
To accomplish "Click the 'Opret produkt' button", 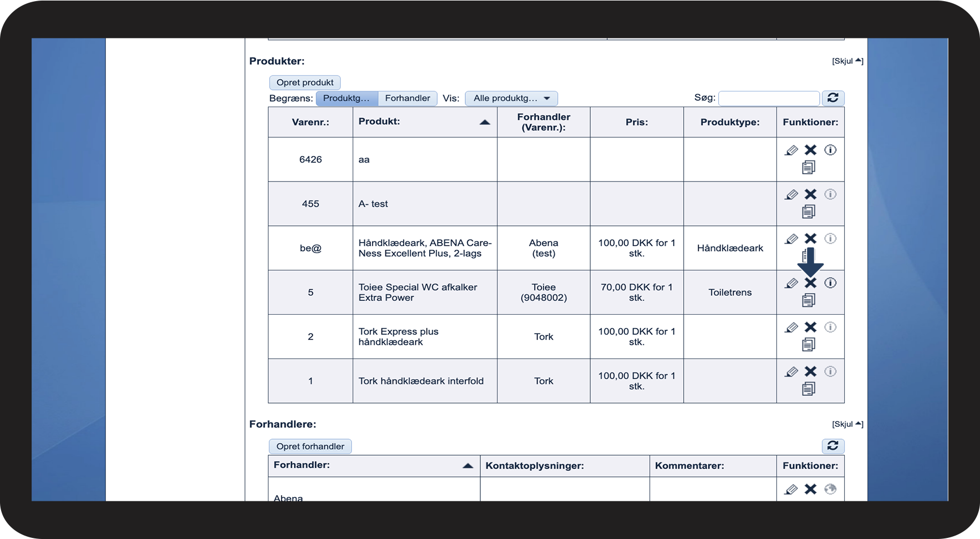I will [305, 83].
